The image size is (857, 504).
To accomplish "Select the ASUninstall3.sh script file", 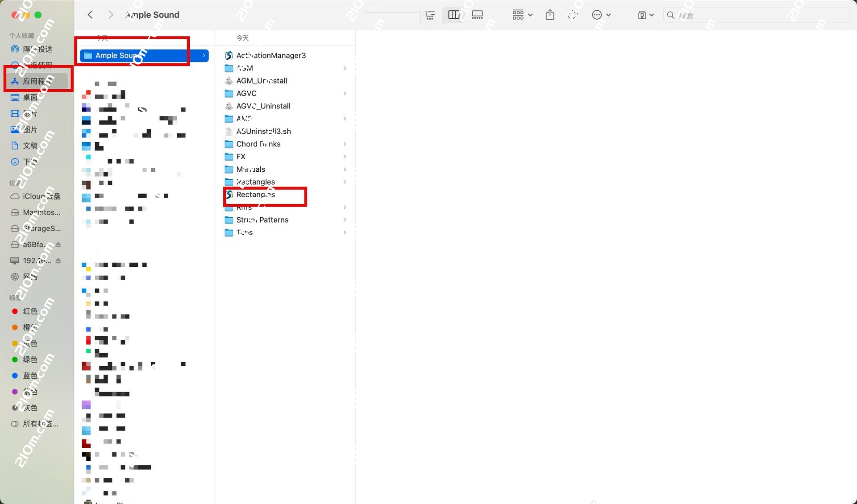I will [286, 131].
